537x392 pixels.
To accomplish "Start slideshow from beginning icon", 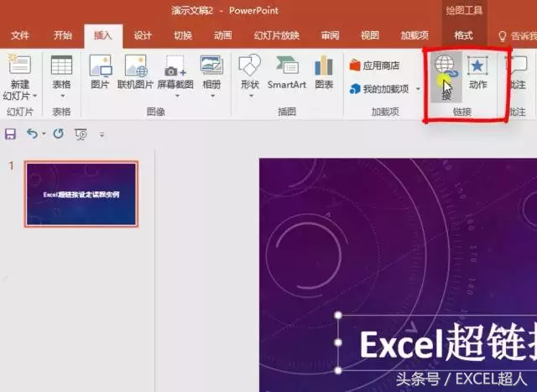I will click(81, 134).
